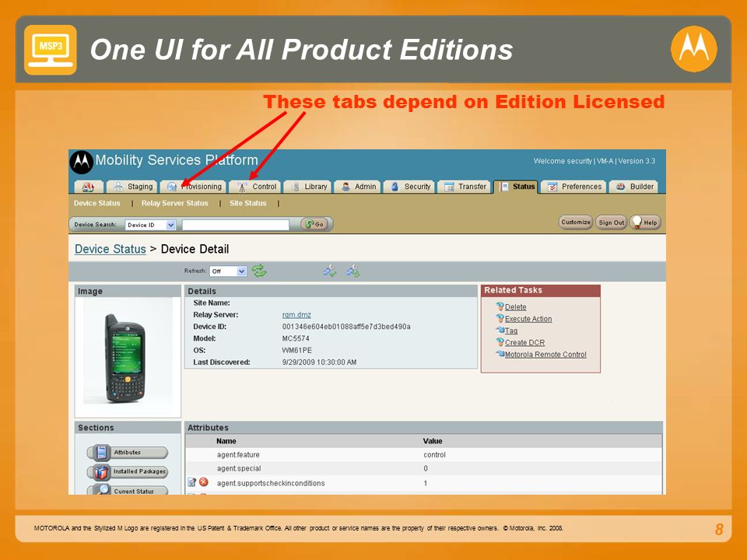Open the Refresh interval dropdown
The image size is (747, 560).
pyautogui.click(x=228, y=271)
